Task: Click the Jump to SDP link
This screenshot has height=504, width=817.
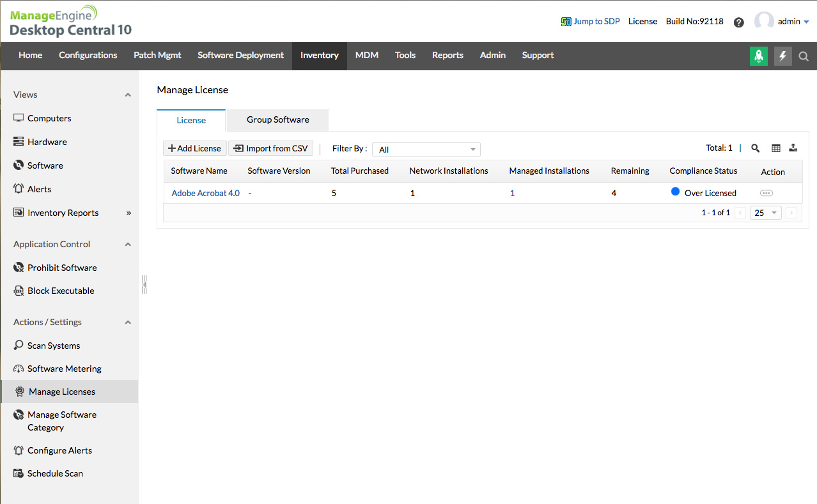Action: click(596, 22)
